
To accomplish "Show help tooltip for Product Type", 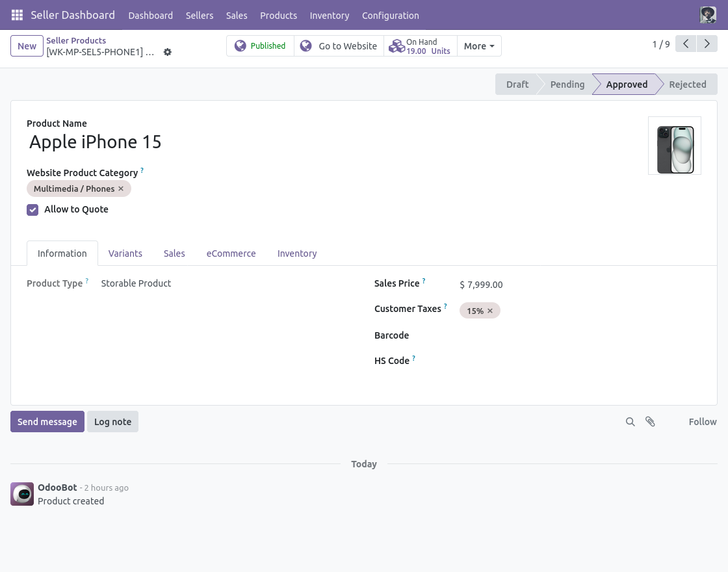I will (x=87, y=281).
